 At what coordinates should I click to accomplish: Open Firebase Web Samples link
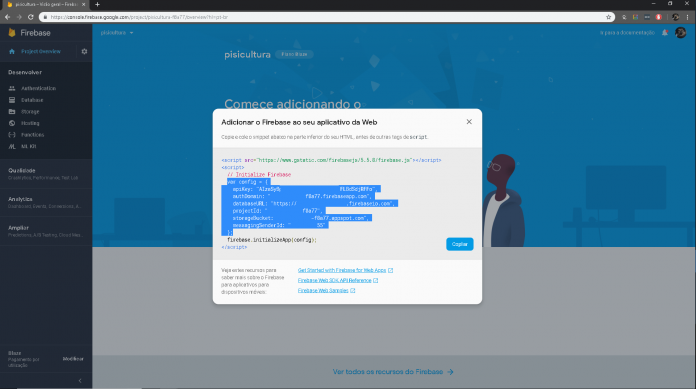323,290
